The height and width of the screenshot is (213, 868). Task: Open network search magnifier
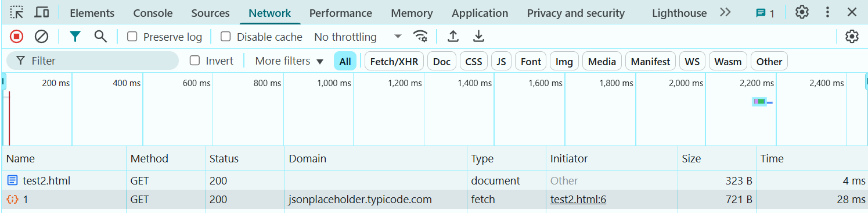[x=100, y=37]
